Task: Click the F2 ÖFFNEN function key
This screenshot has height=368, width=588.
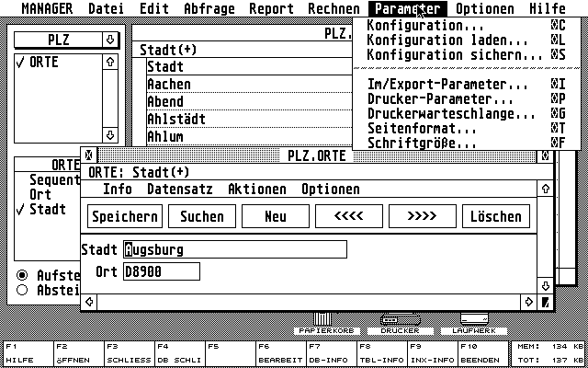Action: 79,353
